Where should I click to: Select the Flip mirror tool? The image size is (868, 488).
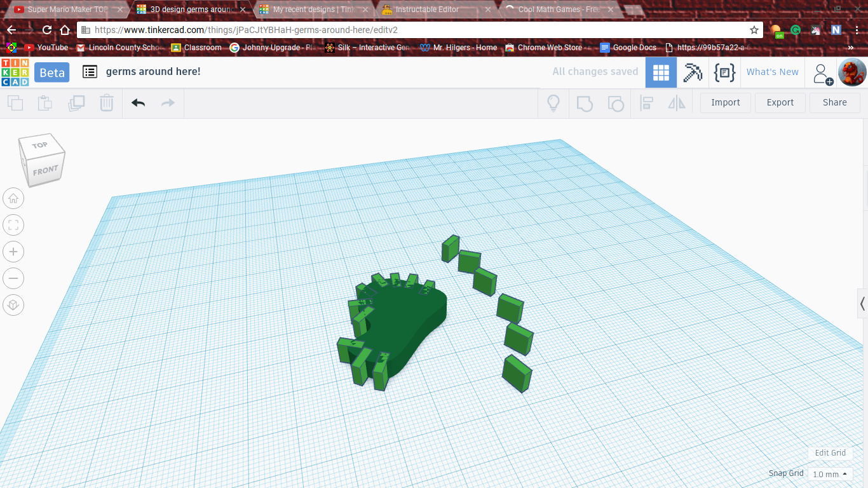click(677, 103)
